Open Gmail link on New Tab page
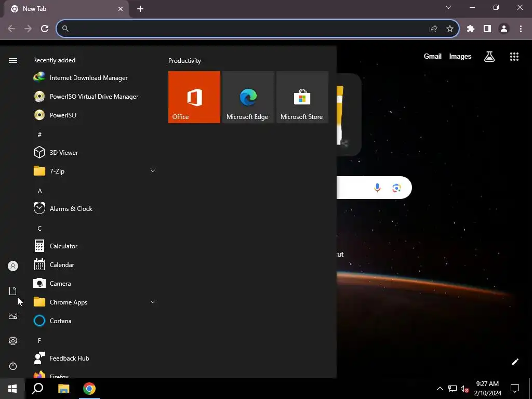Screen dimensions: 532x399 click(433, 56)
